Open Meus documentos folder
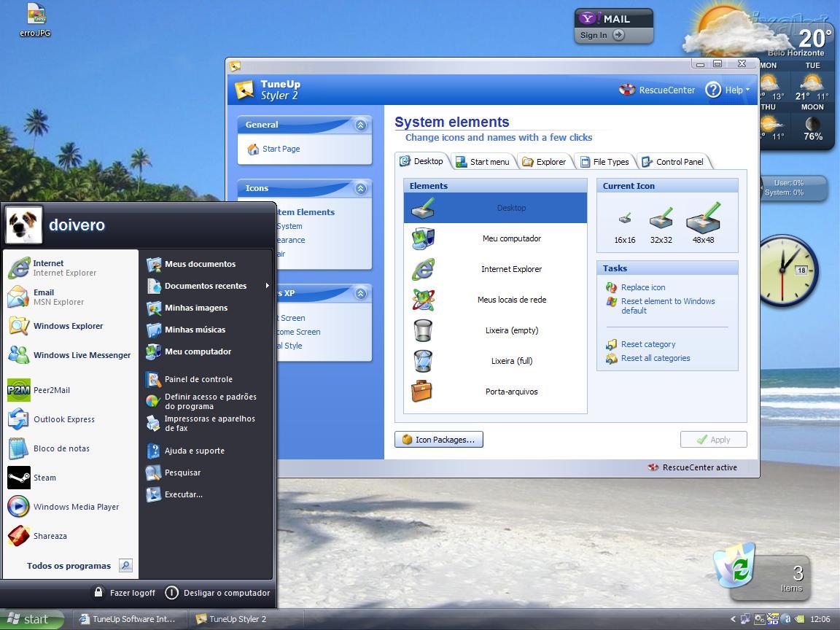 207,264
